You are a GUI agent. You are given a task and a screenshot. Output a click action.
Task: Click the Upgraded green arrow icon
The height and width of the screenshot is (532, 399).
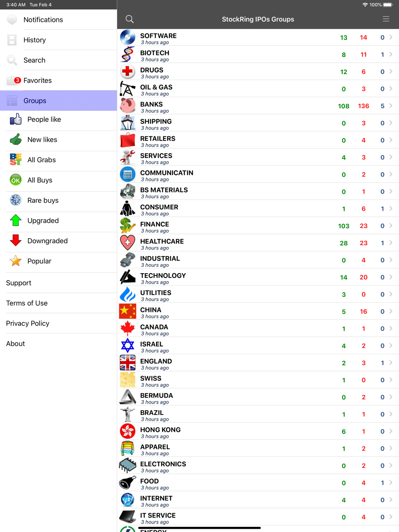16,221
